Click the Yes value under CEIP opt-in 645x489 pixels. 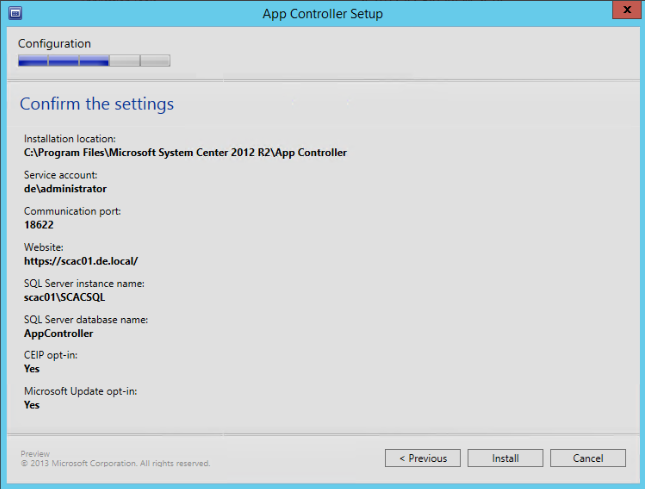(32, 369)
